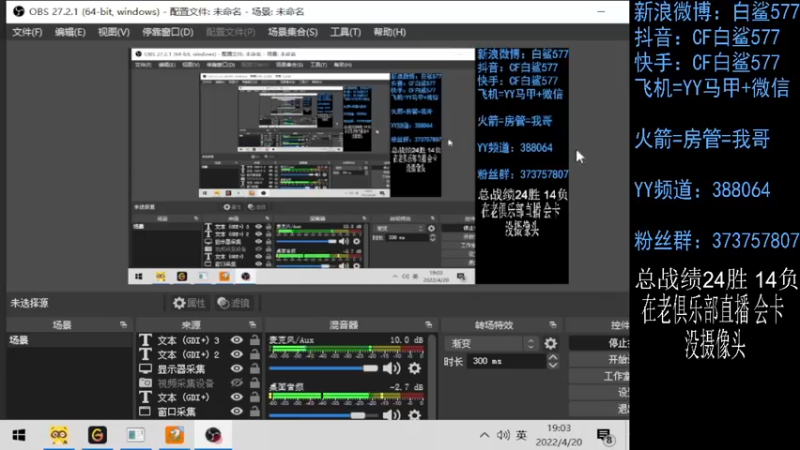Click the window icon of 窗口采集
The height and width of the screenshot is (450, 800).
click(x=145, y=411)
